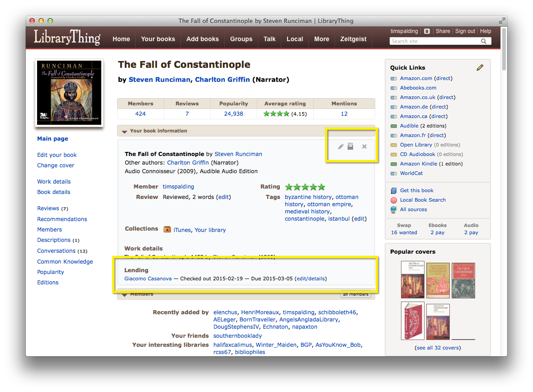
Task: Open the red popular cover with white ornament
Action: [412, 321]
